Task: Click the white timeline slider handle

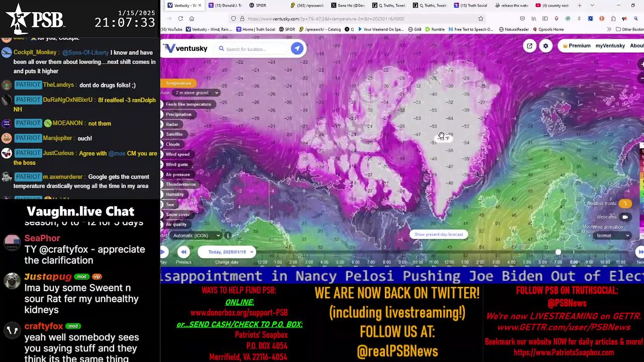Action: pyautogui.click(x=558, y=251)
